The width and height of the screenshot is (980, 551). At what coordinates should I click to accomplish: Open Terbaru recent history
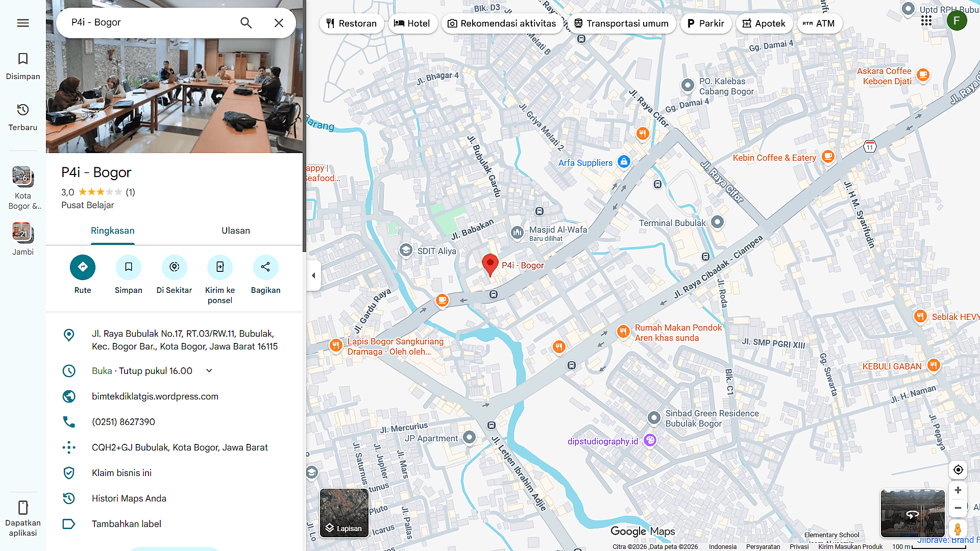pyautogui.click(x=23, y=117)
